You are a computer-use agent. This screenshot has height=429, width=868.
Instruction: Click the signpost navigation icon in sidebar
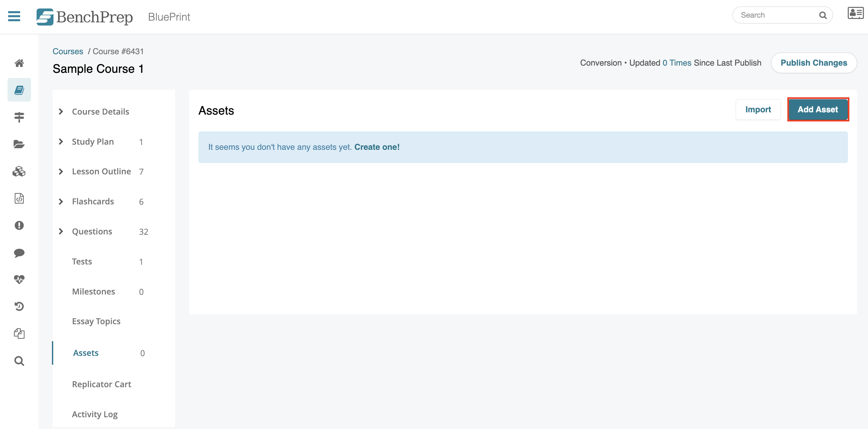click(19, 117)
